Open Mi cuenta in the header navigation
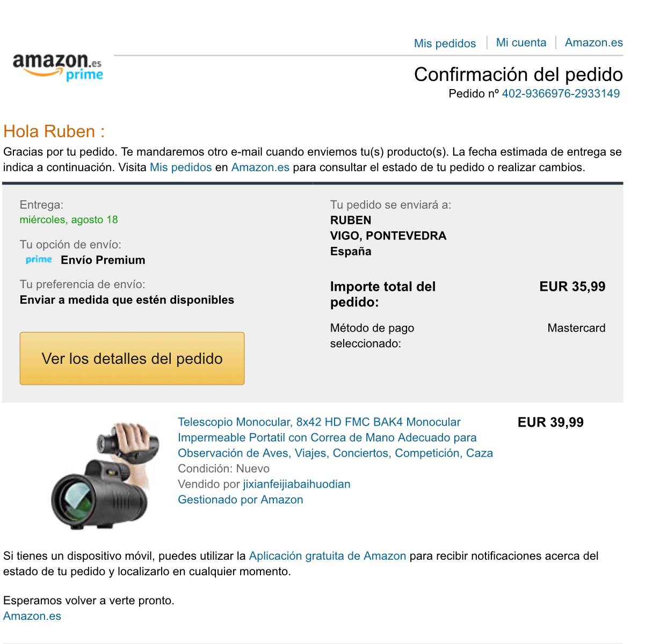The image size is (667, 644). click(521, 43)
